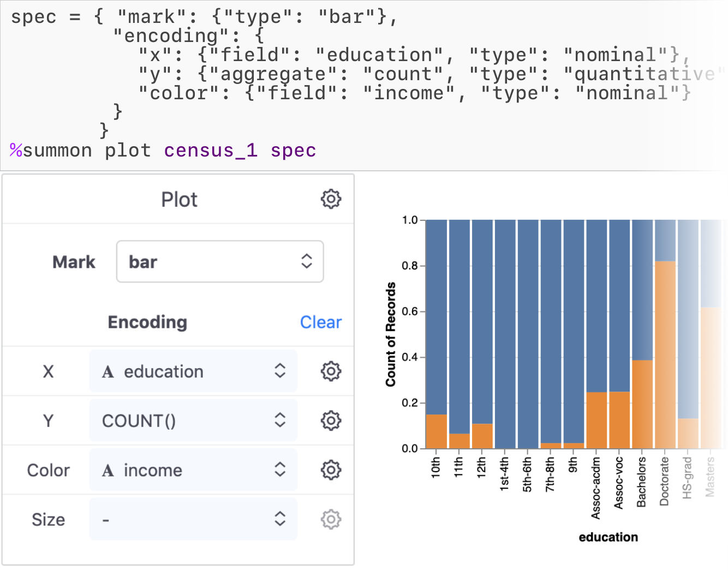Click the '10th' axis label

(435, 467)
